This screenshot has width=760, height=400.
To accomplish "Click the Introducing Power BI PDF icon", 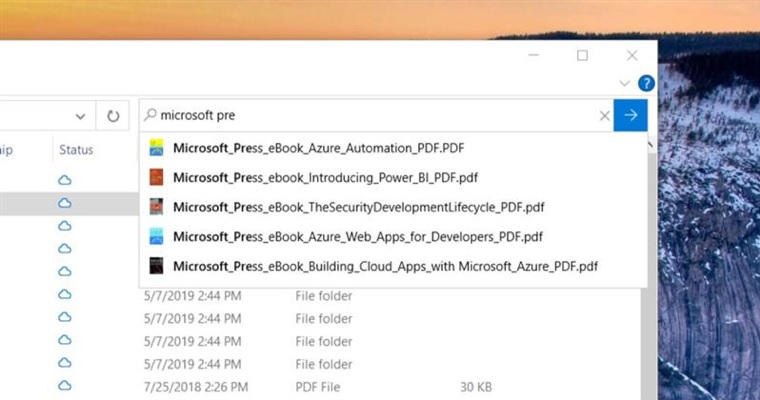I will [x=156, y=178].
